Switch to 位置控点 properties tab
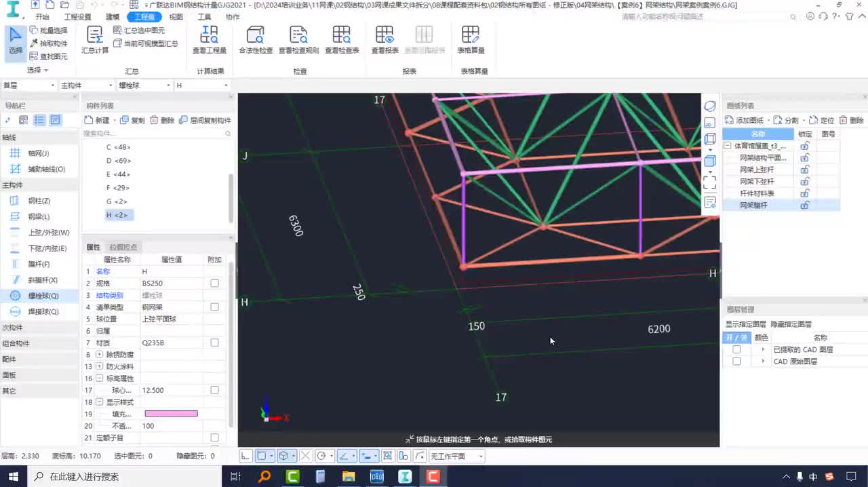The height and width of the screenshot is (487, 868). (123, 247)
